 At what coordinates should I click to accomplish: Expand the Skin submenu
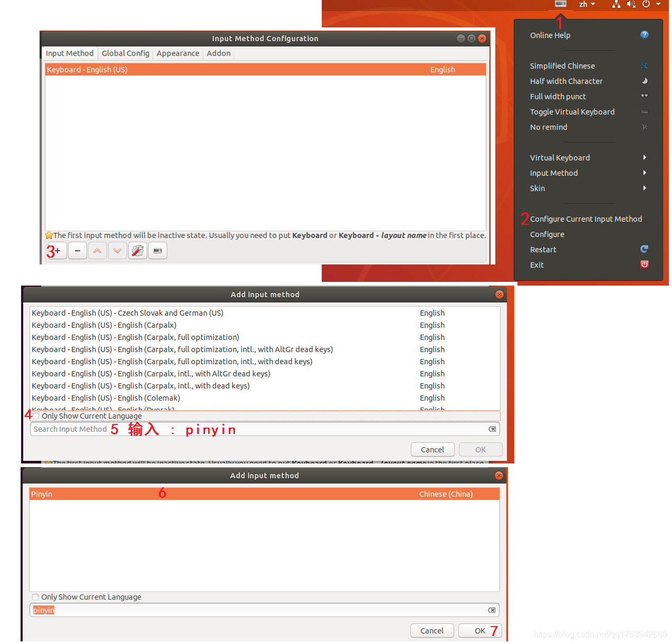[537, 188]
